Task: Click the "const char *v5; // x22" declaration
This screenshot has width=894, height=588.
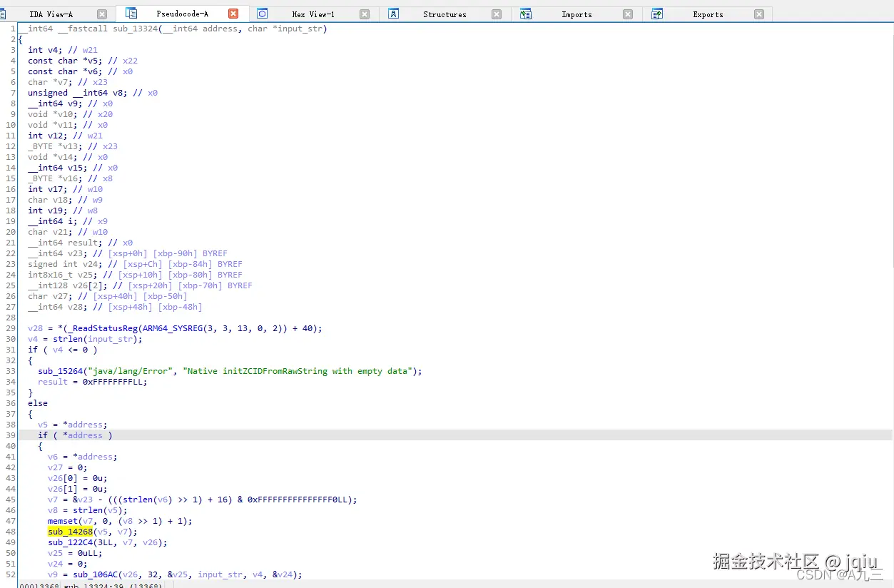Action: (83, 61)
